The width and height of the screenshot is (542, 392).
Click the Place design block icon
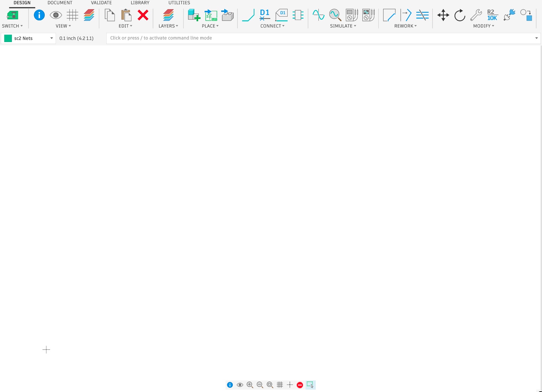211,15
